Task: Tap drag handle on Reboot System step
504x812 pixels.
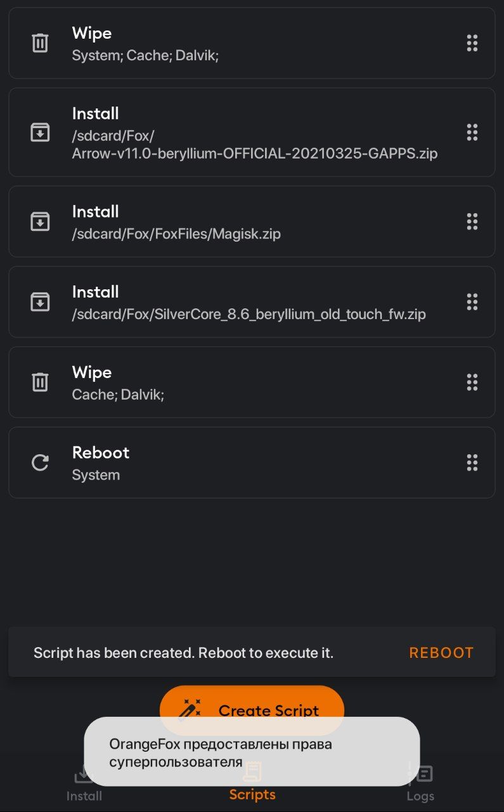Action: [x=472, y=462]
